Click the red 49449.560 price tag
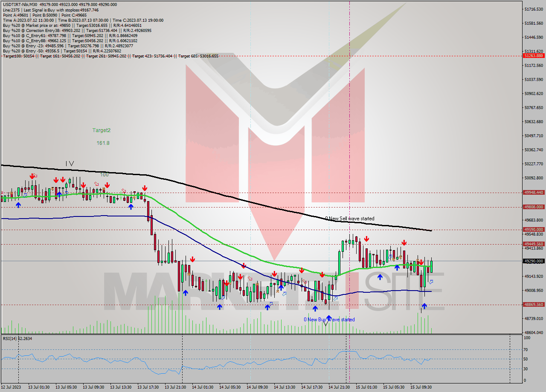 click(534, 244)
